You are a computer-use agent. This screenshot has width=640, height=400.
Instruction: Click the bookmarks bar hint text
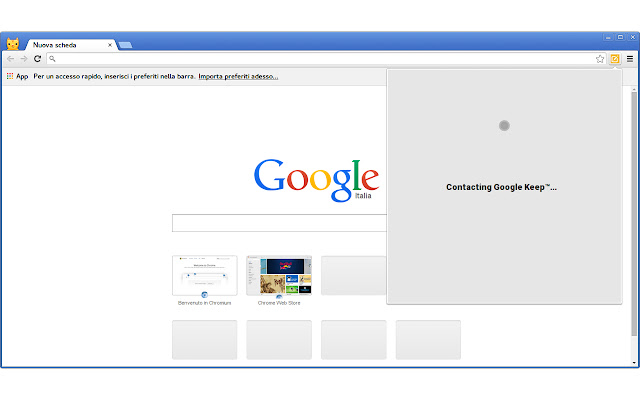tap(114, 76)
